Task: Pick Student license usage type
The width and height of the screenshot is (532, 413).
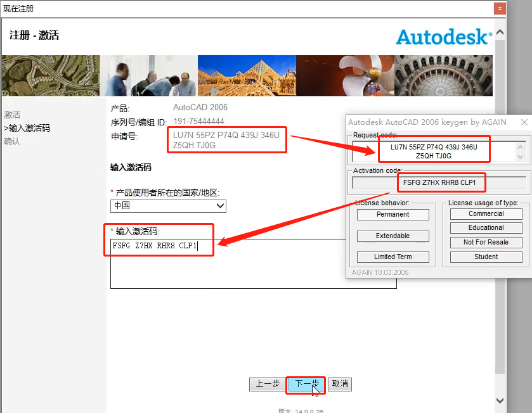Action: 486,257
